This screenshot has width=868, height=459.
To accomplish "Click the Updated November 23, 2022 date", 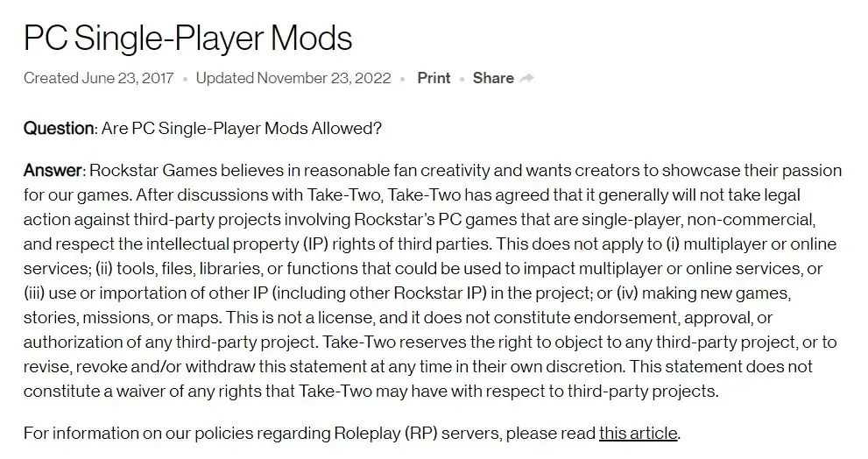I will pos(293,78).
